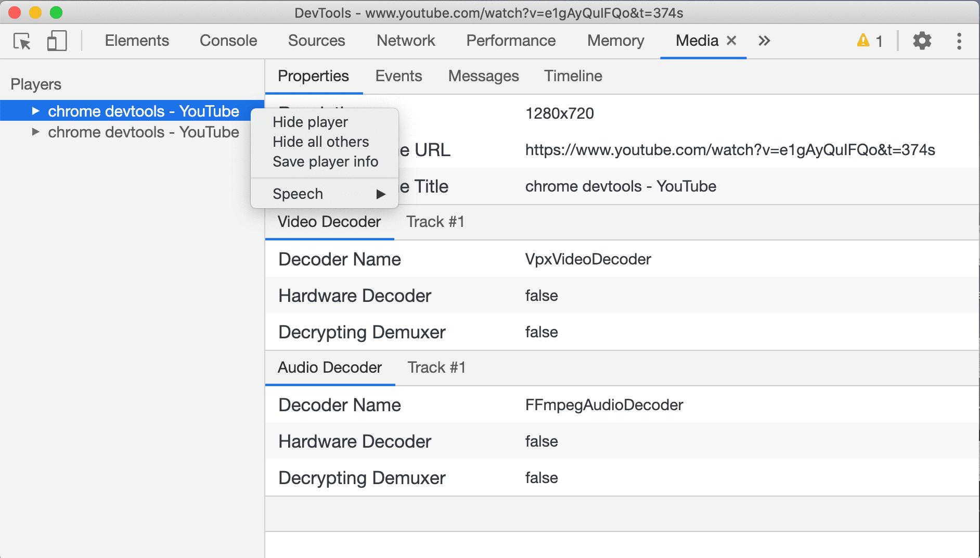Switch to the Messages tab

click(483, 76)
